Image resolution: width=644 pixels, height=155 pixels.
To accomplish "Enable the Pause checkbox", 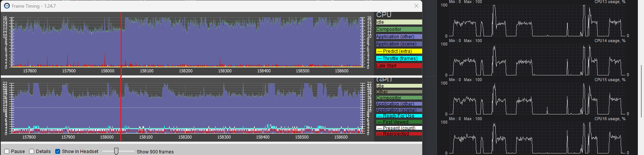I will coord(7,152).
